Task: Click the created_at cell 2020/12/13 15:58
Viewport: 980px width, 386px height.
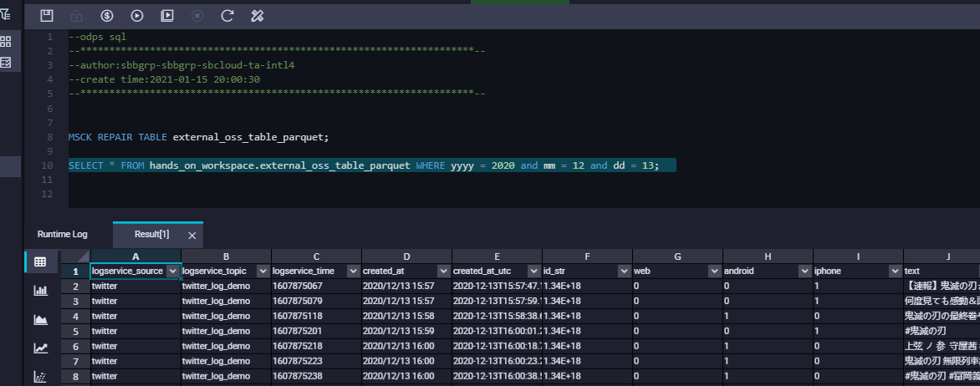Action: pos(406,316)
